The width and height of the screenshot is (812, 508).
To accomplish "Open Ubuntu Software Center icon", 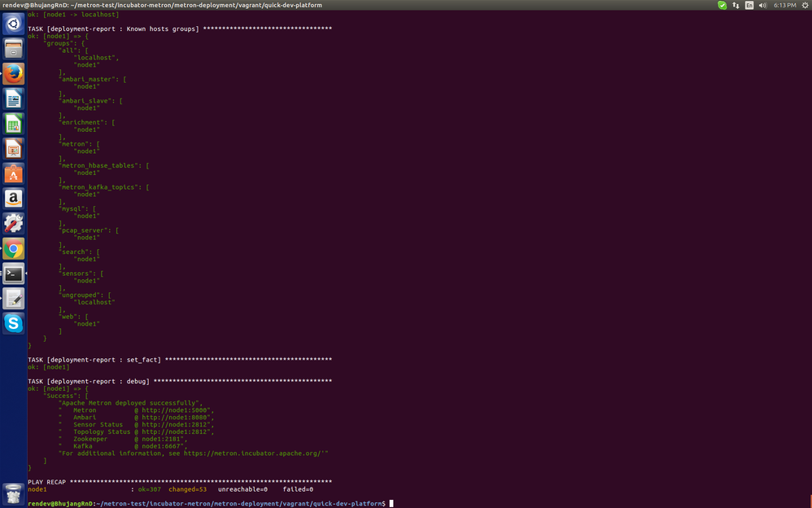I will coord(14,173).
